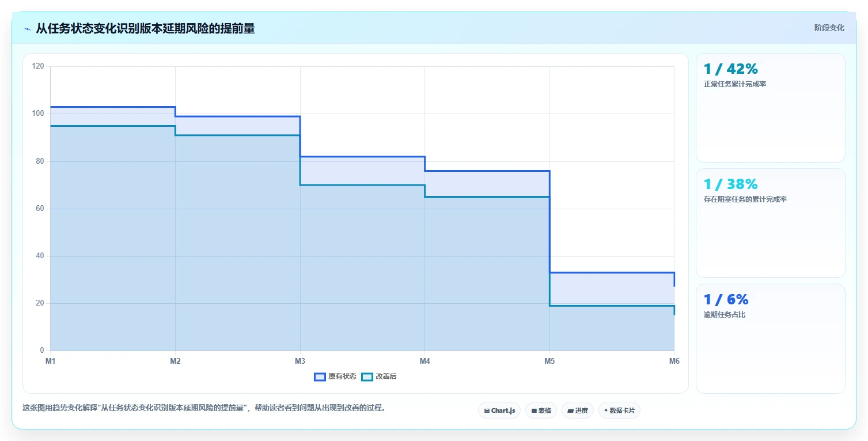Click the 阶段变化 label in header
Image resolution: width=868 pixels, height=441 pixels.
829,28
